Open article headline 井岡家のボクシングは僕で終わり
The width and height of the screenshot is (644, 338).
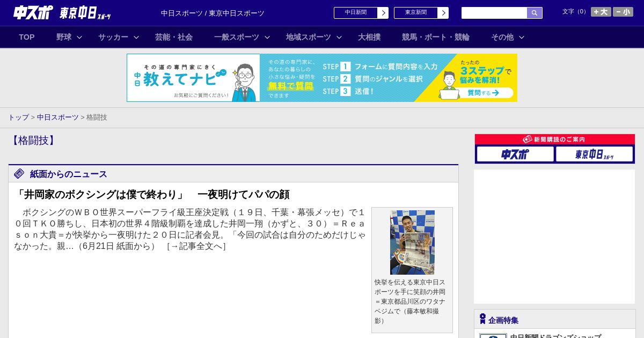pos(152,194)
